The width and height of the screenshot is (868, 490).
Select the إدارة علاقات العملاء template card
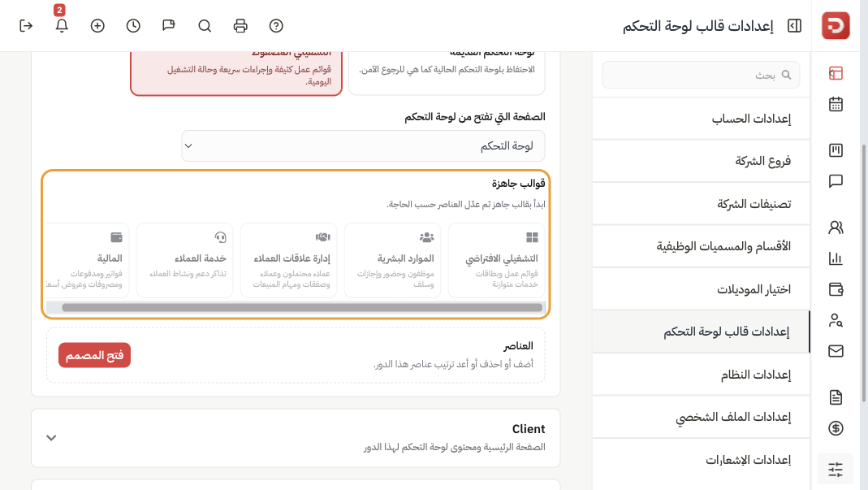point(288,261)
